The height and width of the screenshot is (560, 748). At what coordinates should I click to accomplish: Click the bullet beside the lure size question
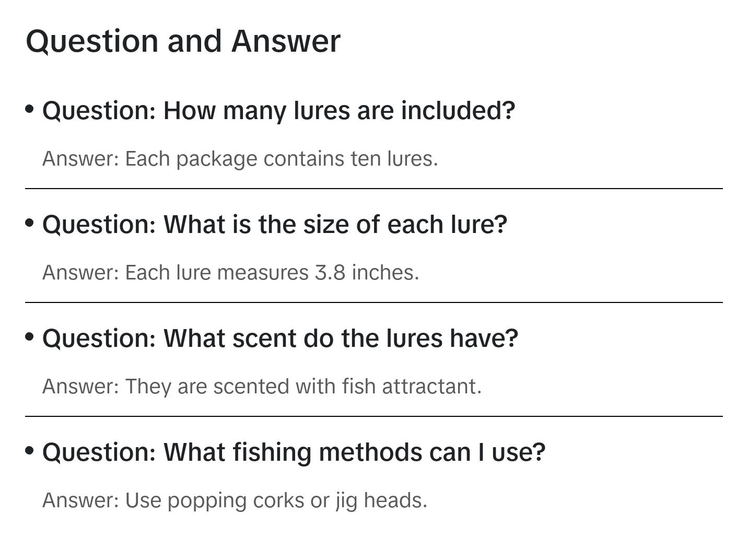30,223
